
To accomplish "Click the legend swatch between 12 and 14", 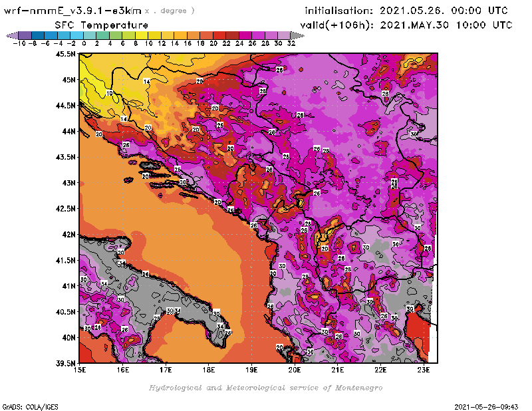I will point(168,35).
